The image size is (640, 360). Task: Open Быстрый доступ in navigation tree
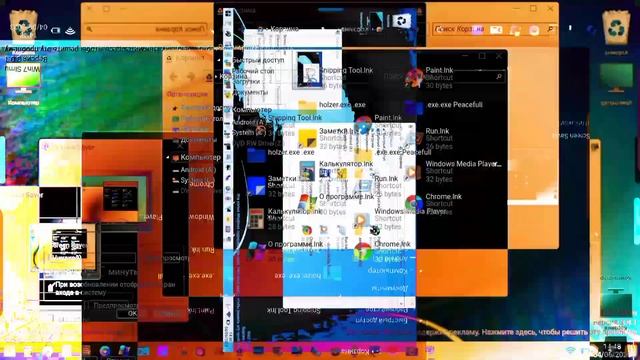tap(258, 60)
